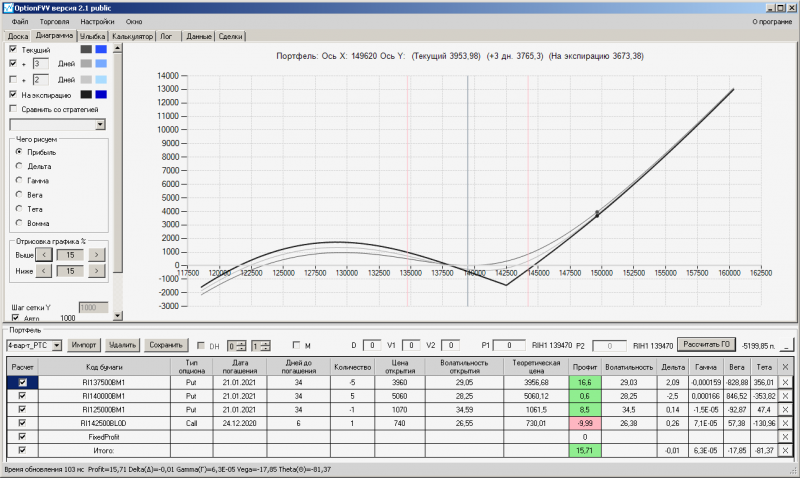Remove the RI125000BM1 row using its X
The width and height of the screenshot is (800, 478).
785,410
